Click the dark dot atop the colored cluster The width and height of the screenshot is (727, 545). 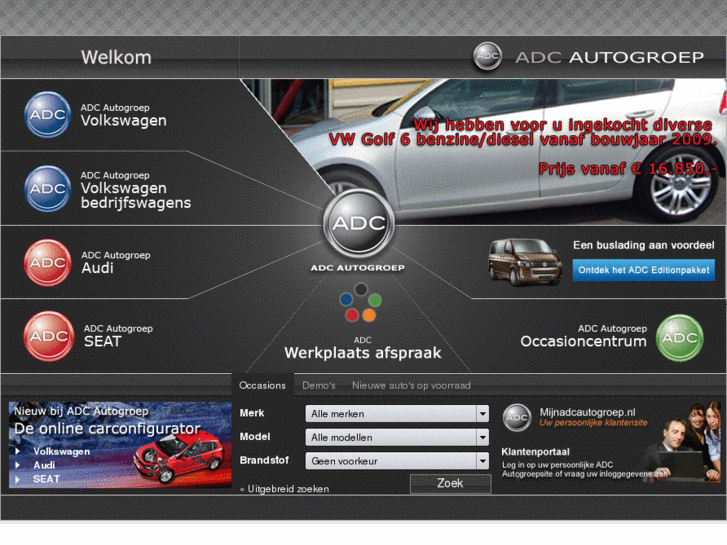(x=361, y=289)
